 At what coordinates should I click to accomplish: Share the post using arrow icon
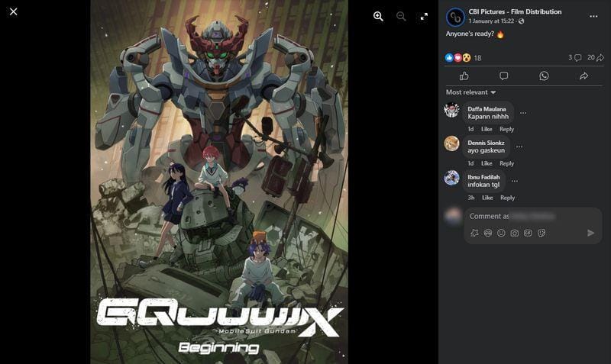point(584,76)
